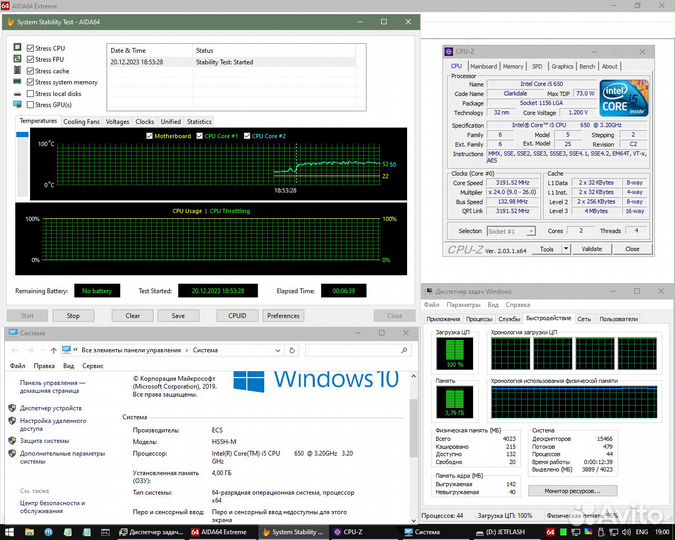The width and height of the screenshot is (675, 540).
Task: Click the Clear button
Action: (x=133, y=316)
